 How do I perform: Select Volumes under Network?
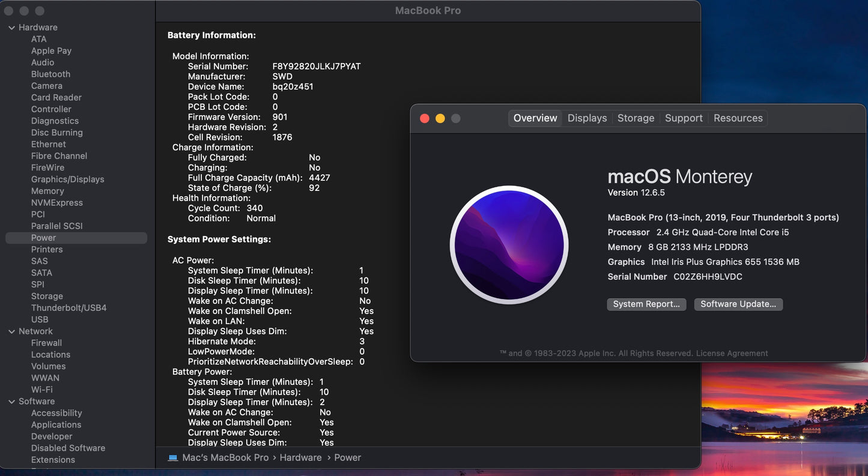pos(49,367)
